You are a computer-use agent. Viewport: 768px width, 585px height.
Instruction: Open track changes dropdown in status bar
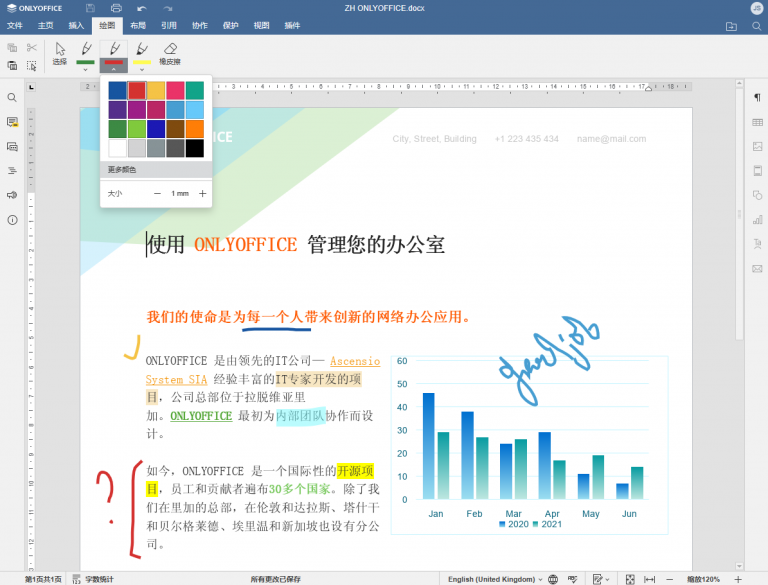600,579
